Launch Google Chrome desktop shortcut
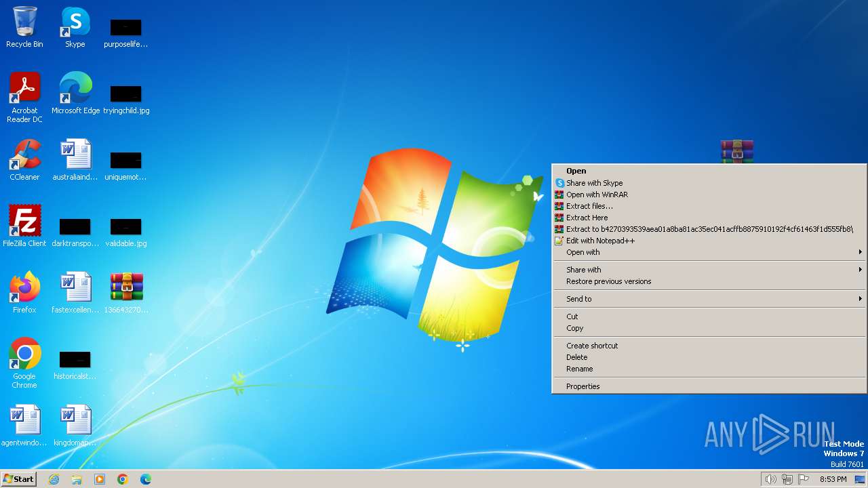Viewport: 868px width, 488px height. tap(24, 363)
